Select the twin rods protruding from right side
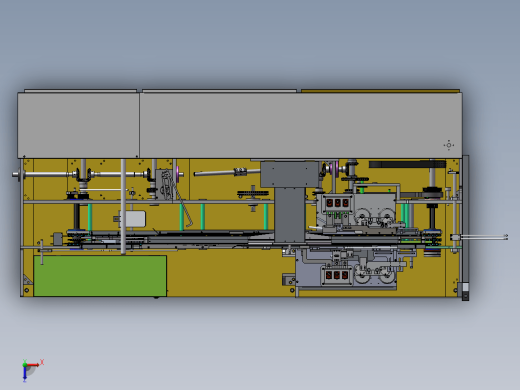The height and width of the screenshot is (390, 520). click(x=484, y=237)
